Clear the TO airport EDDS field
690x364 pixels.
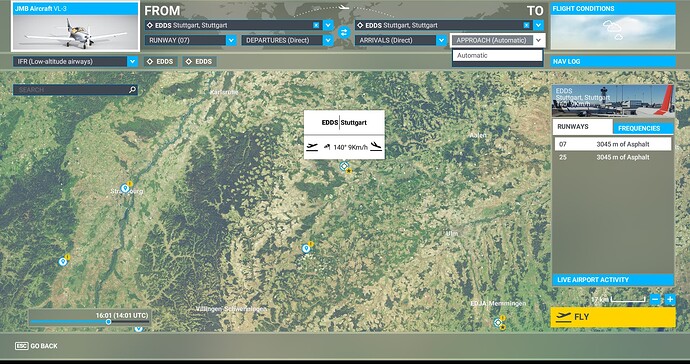coord(526,26)
